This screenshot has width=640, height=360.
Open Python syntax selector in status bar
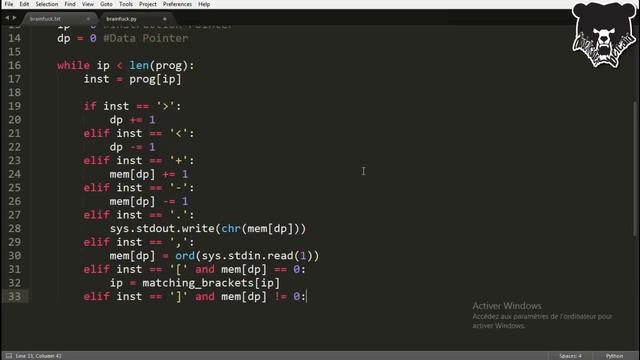[614, 356]
